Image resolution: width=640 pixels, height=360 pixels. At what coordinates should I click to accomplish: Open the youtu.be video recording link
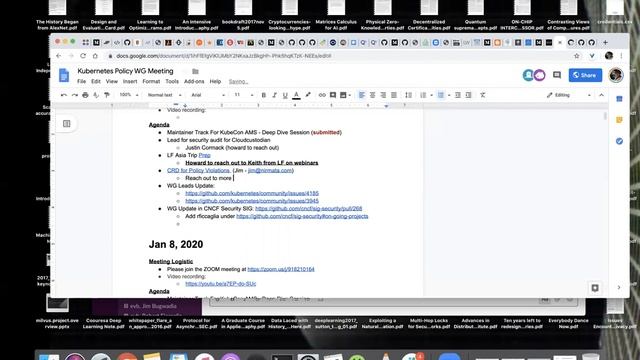(220, 284)
